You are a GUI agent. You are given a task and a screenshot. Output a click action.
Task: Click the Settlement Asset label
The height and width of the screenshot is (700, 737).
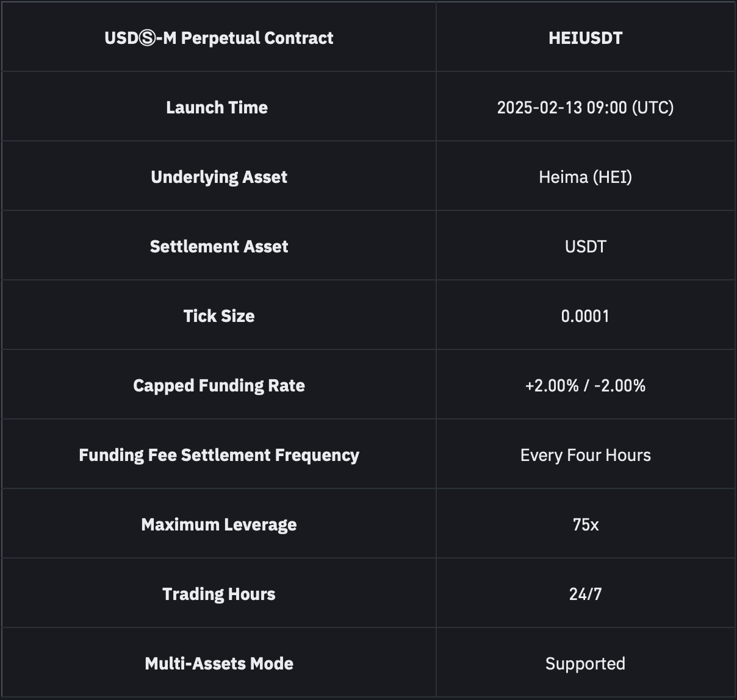tap(219, 246)
